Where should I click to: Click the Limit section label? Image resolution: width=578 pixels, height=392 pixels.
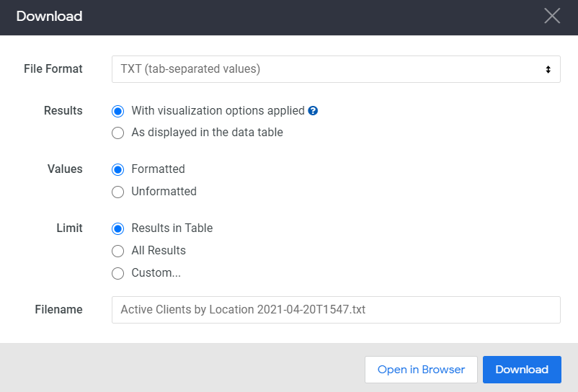(69, 228)
